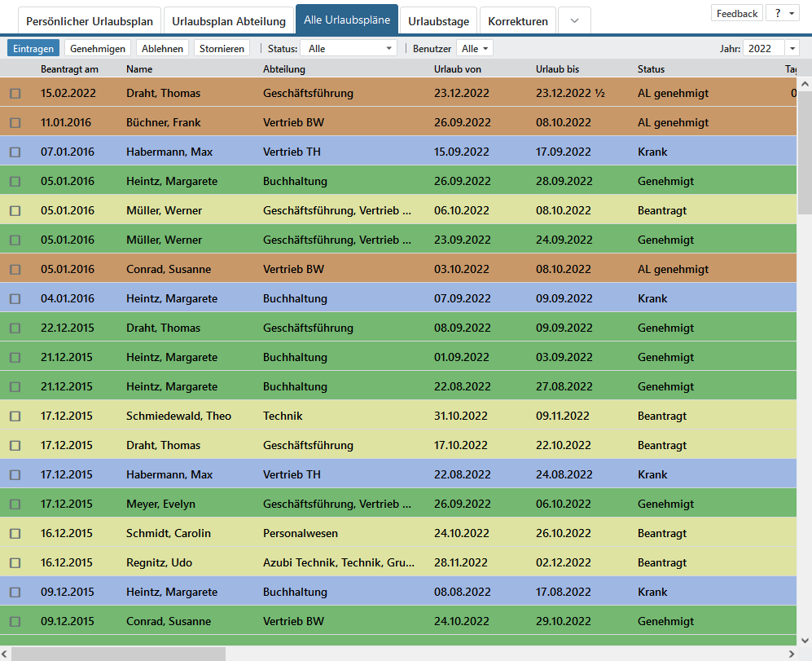Open the Korrekturen tab
Screen dimensions: 812x661
(x=518, y=21)
